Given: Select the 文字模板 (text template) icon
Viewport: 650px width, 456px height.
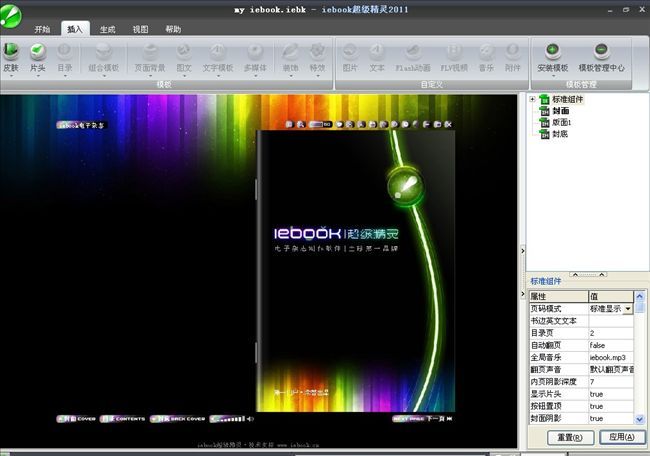Looking at the screenshot, I should click(x=218, y=51).
